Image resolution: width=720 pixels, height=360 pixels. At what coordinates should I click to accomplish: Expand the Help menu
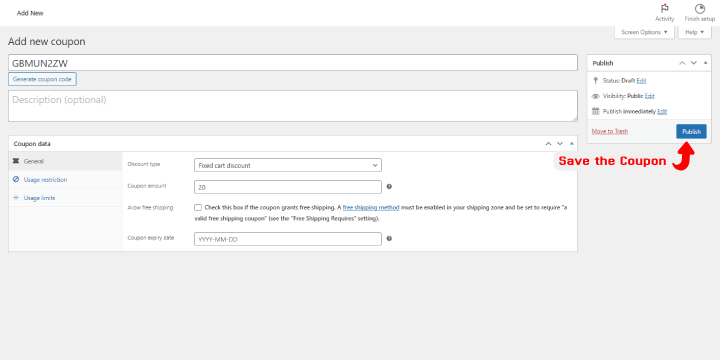(694, 32)
